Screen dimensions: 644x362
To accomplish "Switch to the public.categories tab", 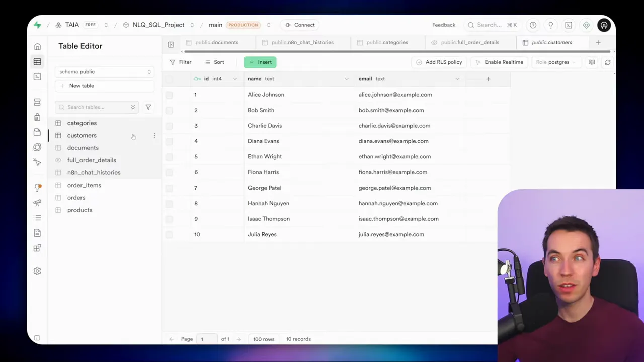I will click(387, 42).
